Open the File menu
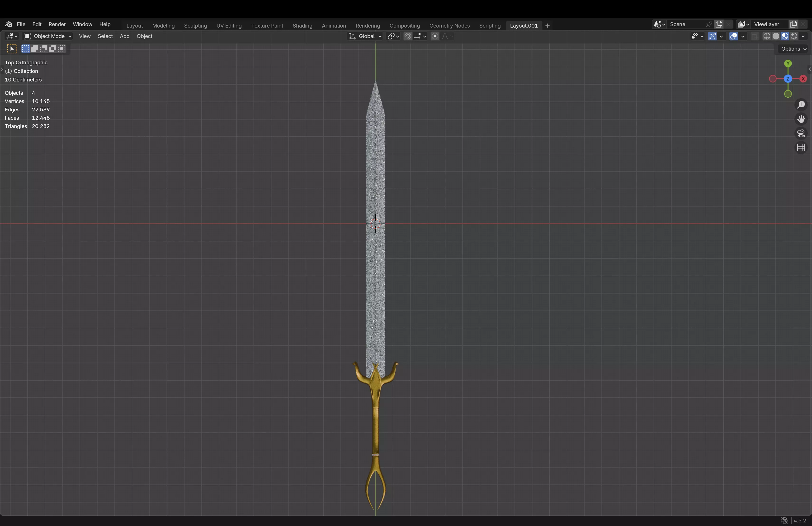This screenshot has width=812, height=526. [21, 24]
